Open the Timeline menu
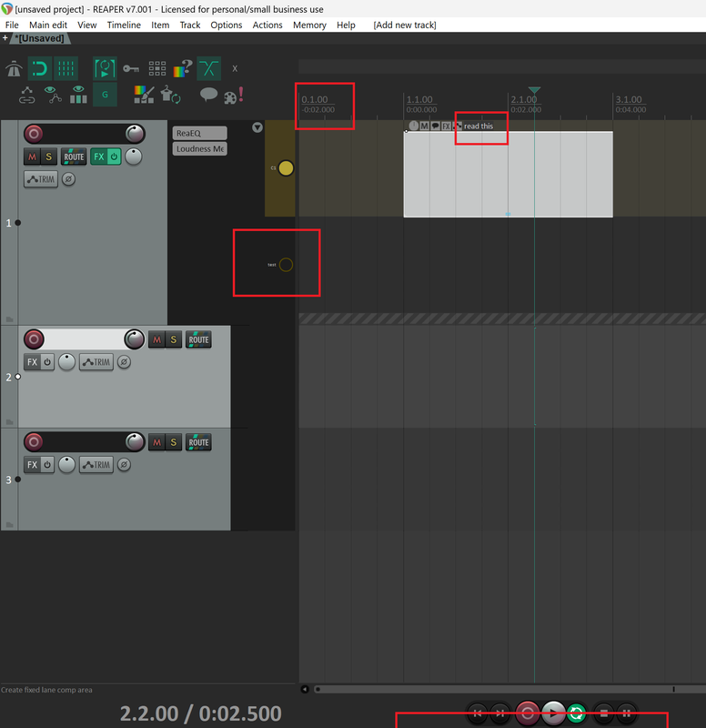This screenshot has width=706, height=728. click(124, 25)
